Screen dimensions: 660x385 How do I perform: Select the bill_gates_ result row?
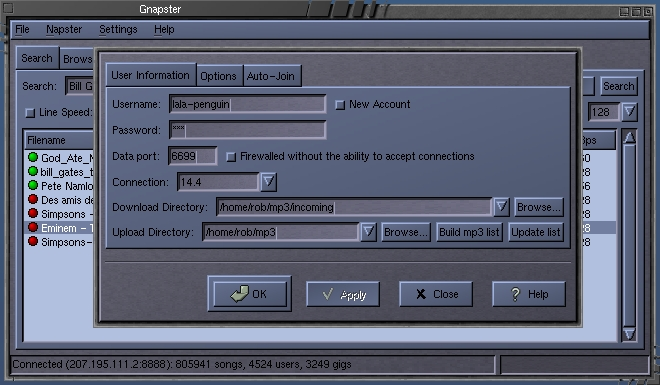(59, 172)
